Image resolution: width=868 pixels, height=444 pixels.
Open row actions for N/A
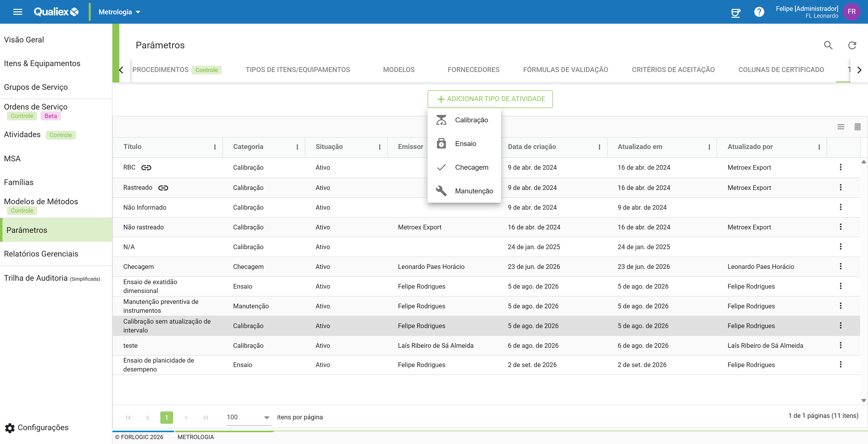(x=840, y=246)
